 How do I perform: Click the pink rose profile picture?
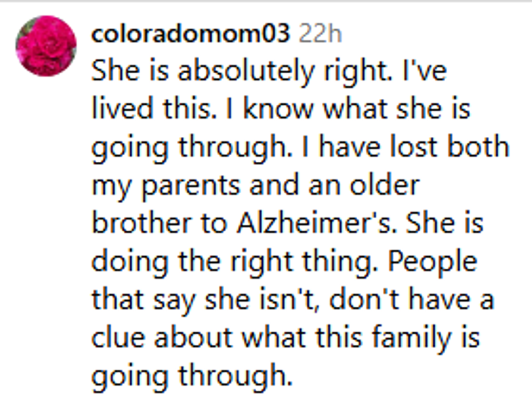tap(46, 46)
